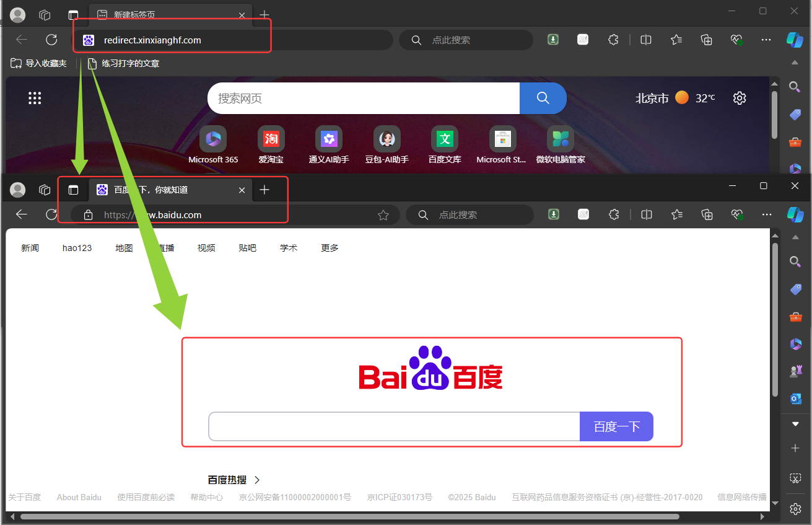This screenshot has height=525, width=812.
Task: Click redirect.xinxianghf.com address bar
Action: click(232, 40)
